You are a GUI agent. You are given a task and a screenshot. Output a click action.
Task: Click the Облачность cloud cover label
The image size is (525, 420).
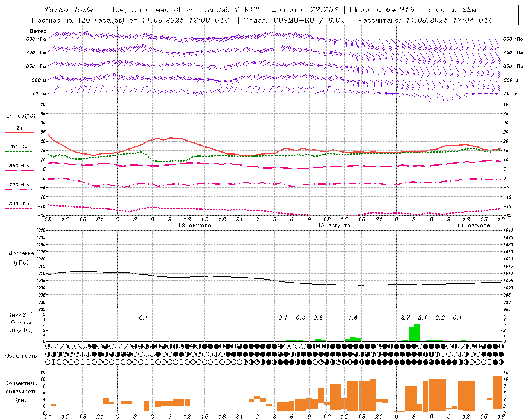tap(21, 356)
